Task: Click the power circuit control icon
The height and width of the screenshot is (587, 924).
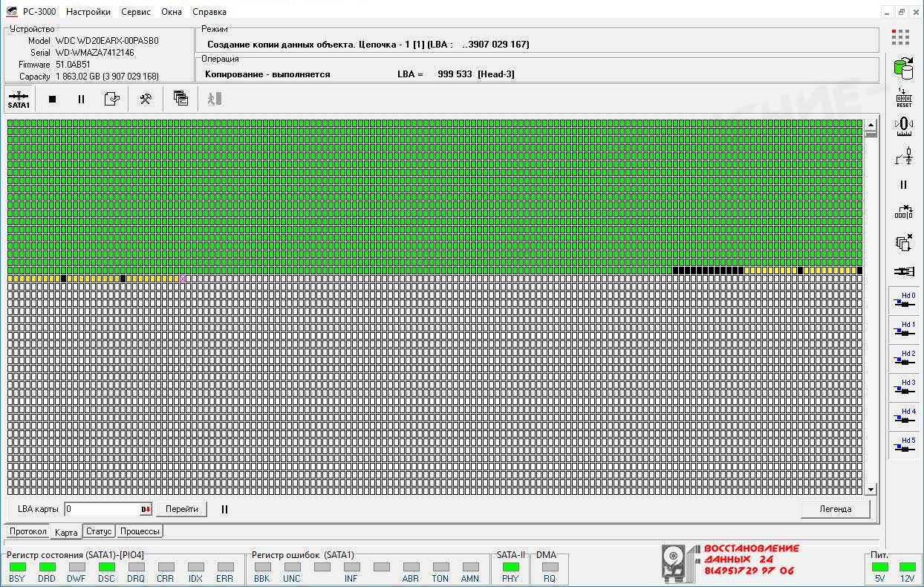Action: (903, 156)
